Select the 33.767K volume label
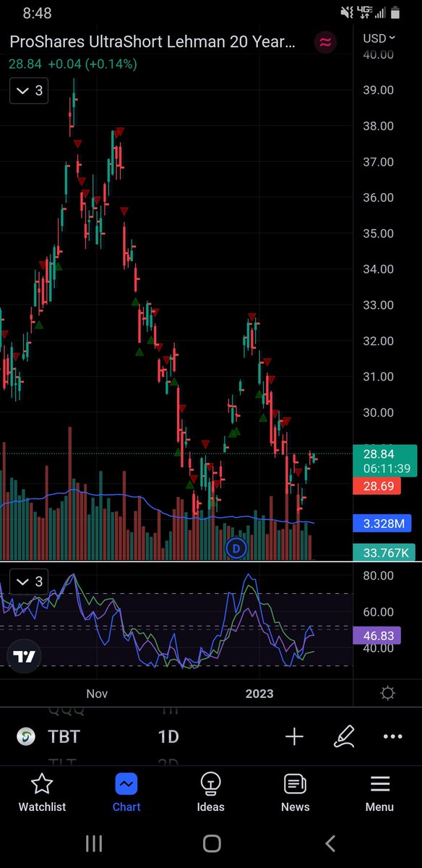 [384, 553]
